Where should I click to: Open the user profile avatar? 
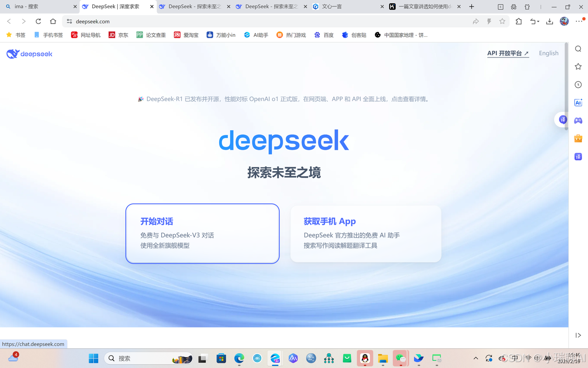565,21
